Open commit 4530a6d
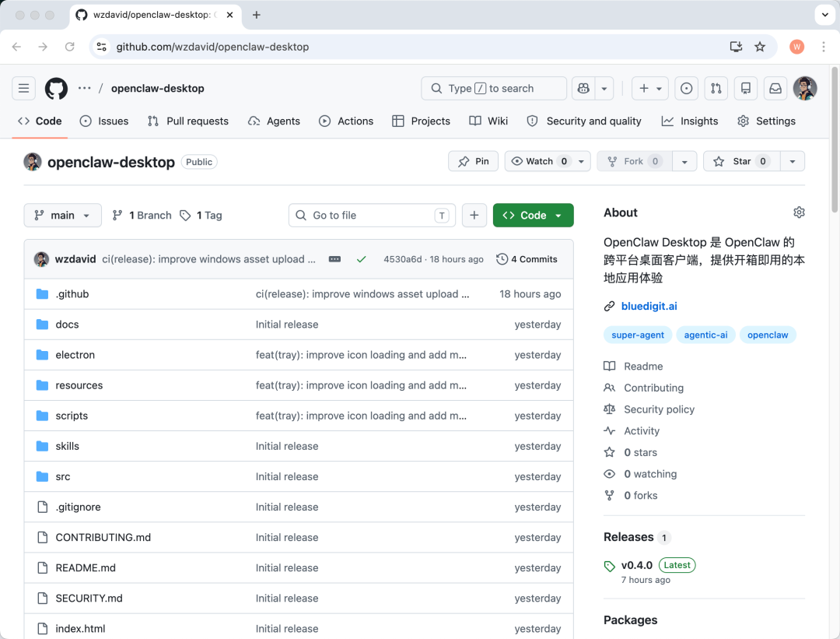Image resolution: width=840 pixels, height=639 pixels. pos(402,259)
